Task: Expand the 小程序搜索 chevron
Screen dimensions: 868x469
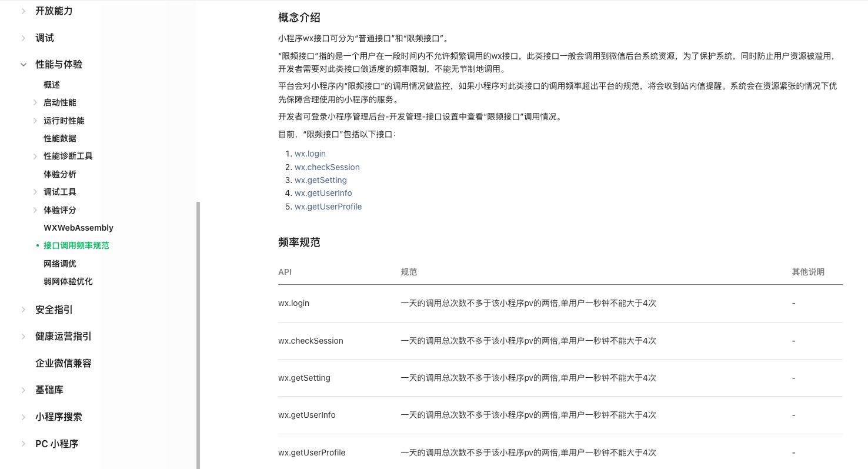Action: (24, 417)
